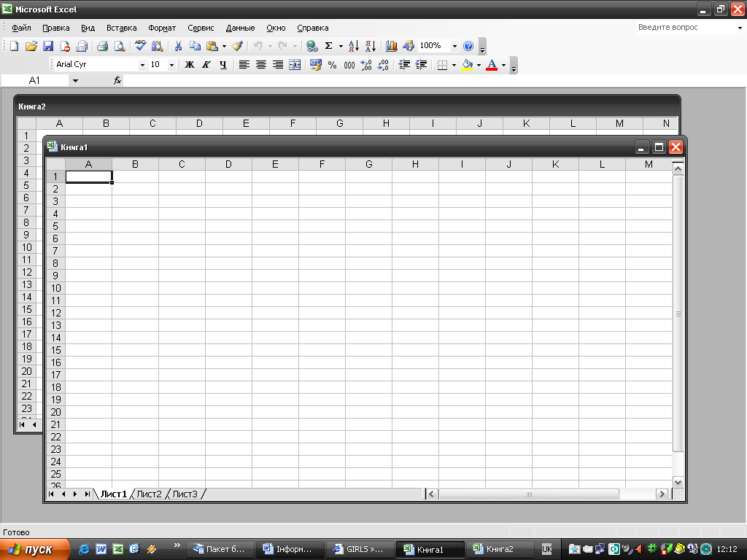Open the GIRLS taskbar window button
The height and width of the screenshot is (560, 747).
pyautogui.click(x=360, y=549)
